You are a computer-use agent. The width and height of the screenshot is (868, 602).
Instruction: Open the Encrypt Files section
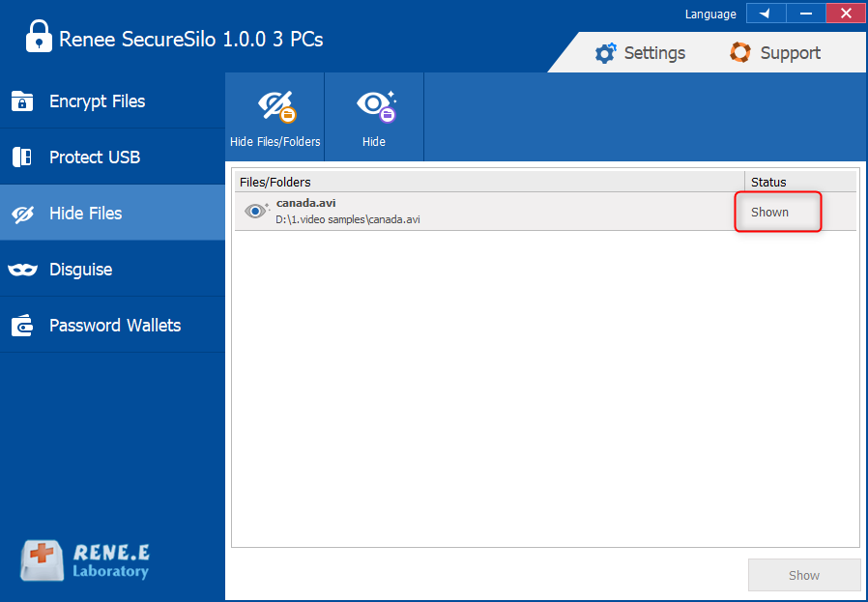pos(112,100)
